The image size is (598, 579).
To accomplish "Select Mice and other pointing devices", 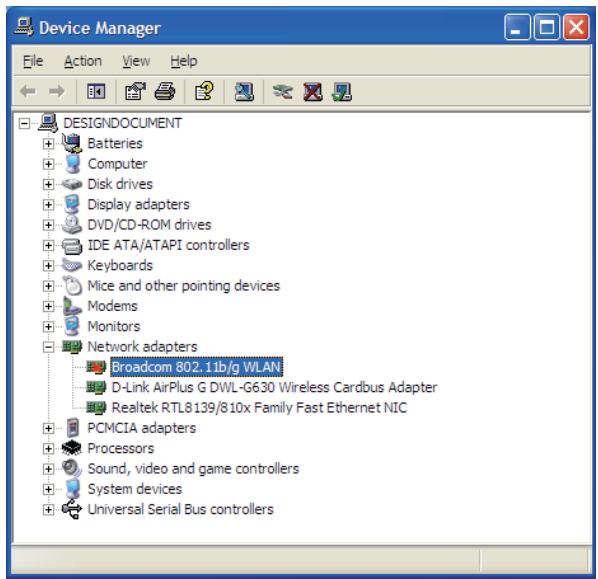I will pyautogui.click(x=183, y=286).
